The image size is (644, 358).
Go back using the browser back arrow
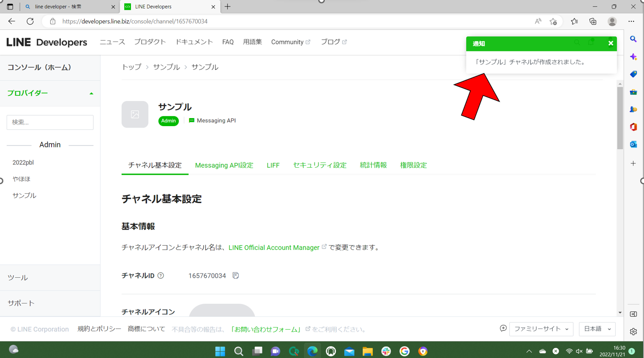click(x=12, y=21)
